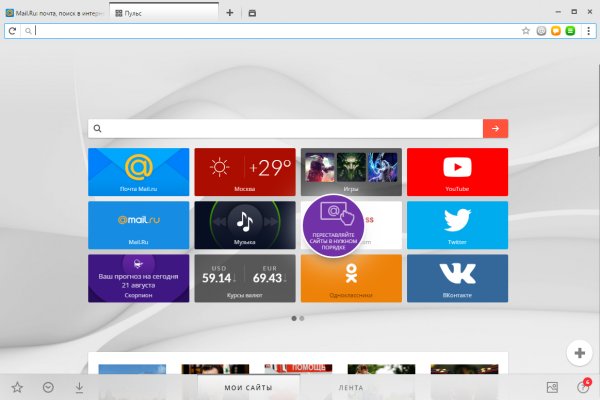The width and height of the screenshot is (600, 400).
Task: Open the ВКонтакте tile
Action: click(x=457, y=277)
